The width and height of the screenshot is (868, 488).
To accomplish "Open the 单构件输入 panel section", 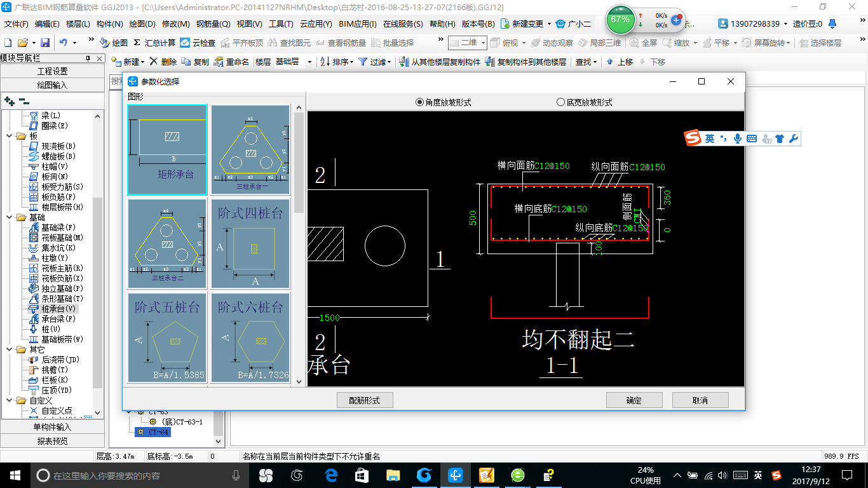I will [x=52, y=426].
